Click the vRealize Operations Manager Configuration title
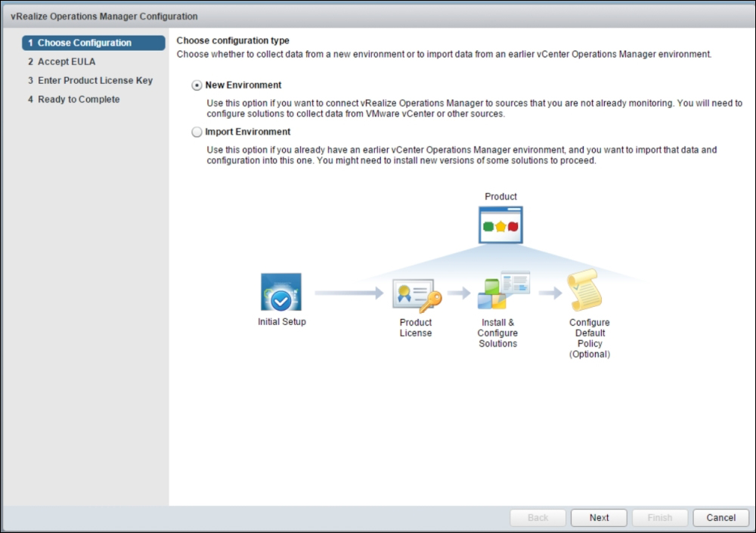This screenshot has width=756, height=533. click(x=104, y=17)
